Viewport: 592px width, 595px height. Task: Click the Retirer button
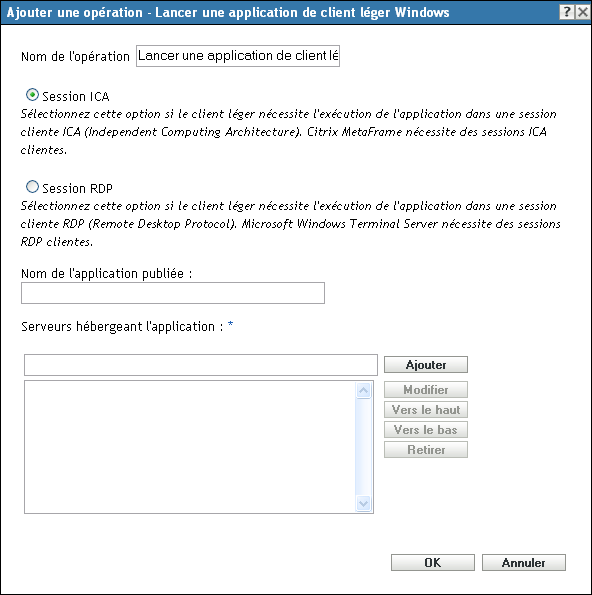click(426, 450)
